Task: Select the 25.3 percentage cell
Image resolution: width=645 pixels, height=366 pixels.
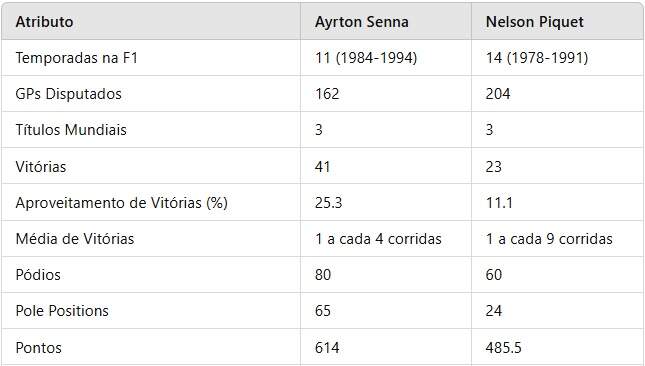Action: pos(328,203)
